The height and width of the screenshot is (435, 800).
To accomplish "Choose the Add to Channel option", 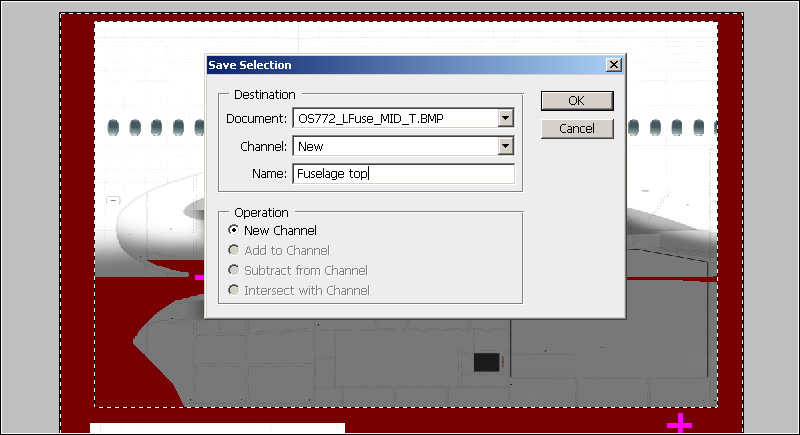I will (234, 251).
